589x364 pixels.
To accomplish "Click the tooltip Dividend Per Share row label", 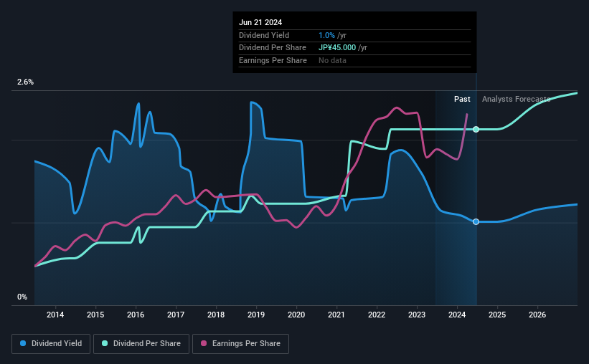I will tap(273, 48).
